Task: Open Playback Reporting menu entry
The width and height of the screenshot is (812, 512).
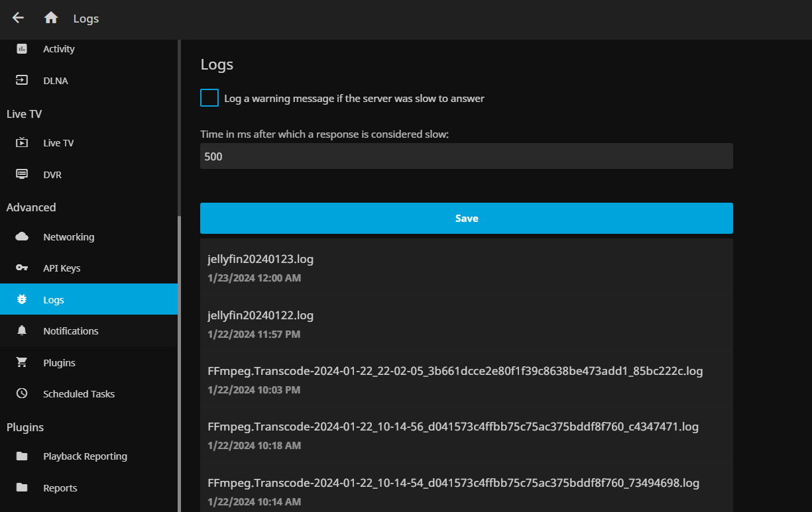Action: [85, 456]
